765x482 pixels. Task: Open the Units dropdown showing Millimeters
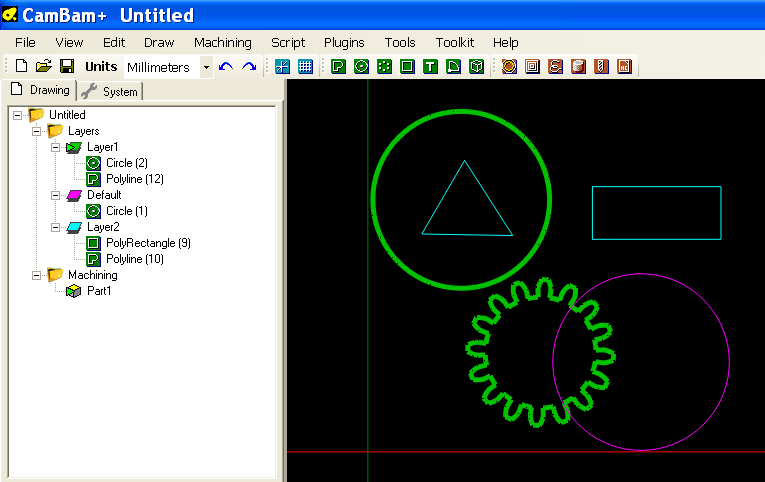pos(206,67)
